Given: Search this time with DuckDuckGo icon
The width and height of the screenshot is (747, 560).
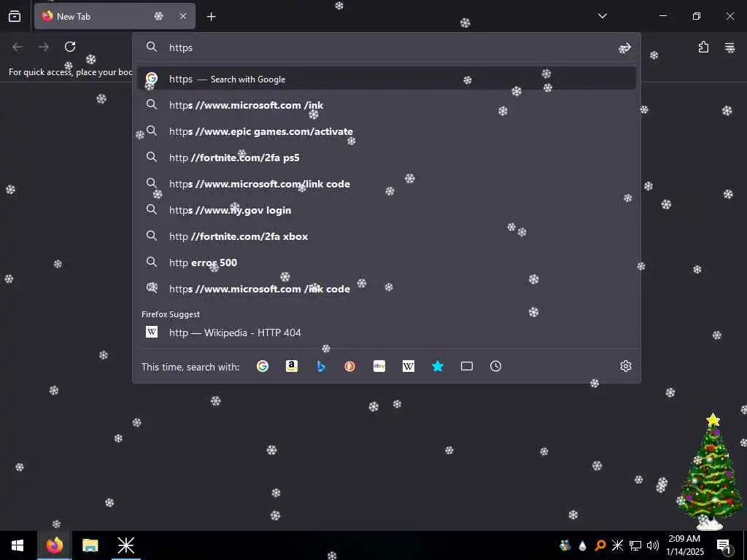Looking at the screenshot, I should pyautogui.click(x=349, y=366).
